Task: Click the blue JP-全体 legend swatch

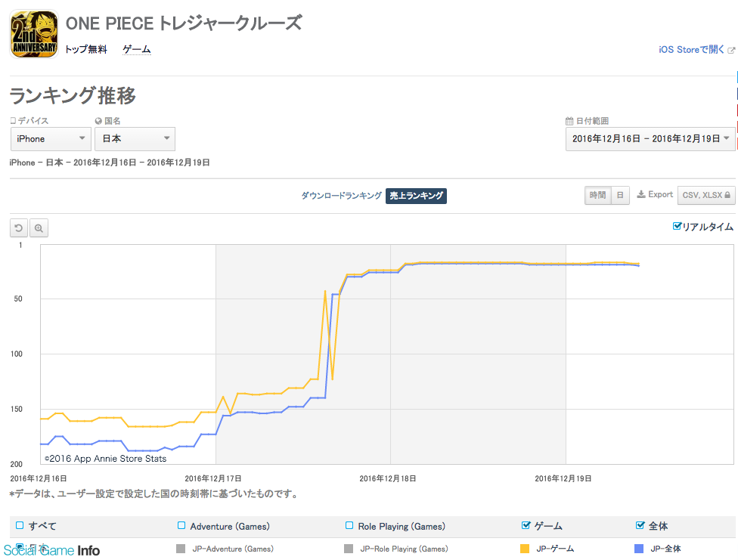Action: (639, 549)
